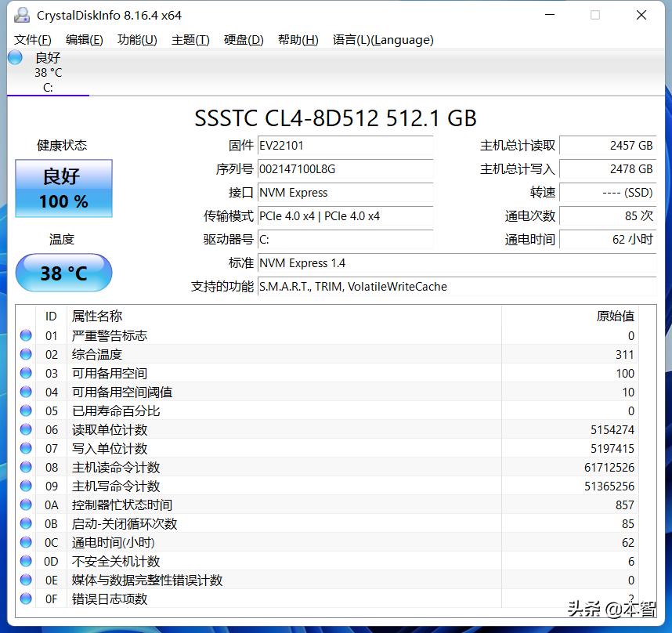Open the 编辑(E) menu
Image resolution: width=672 pixels, height=633 pixels.
pyautogui.click(x=83, y=40)
